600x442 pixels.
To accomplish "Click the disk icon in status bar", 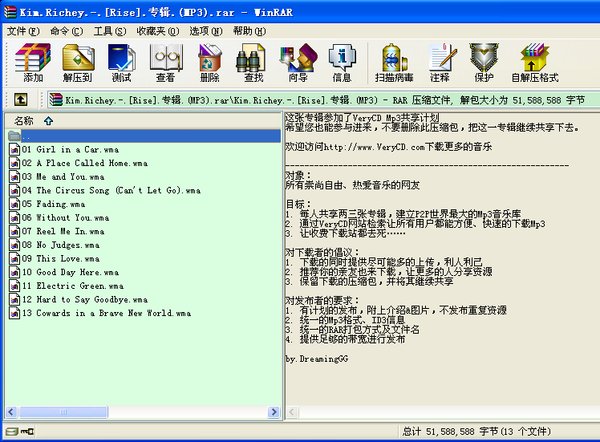I will click(x=12, y=432).
